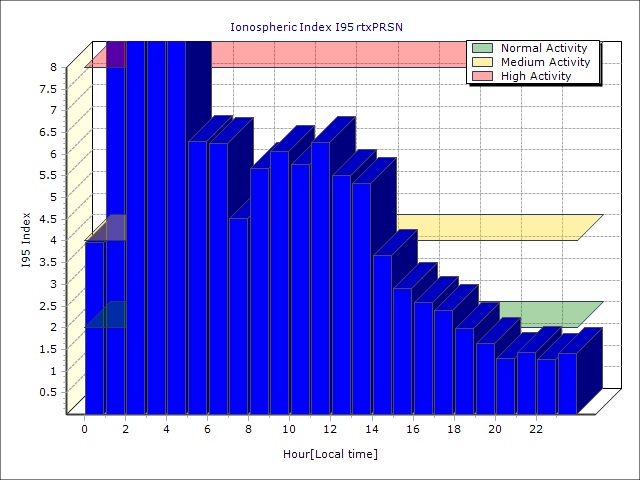The image size is (640, 480).
Task: Click the yellow Medium Activity legend swatch
Action: click(482, 62)
